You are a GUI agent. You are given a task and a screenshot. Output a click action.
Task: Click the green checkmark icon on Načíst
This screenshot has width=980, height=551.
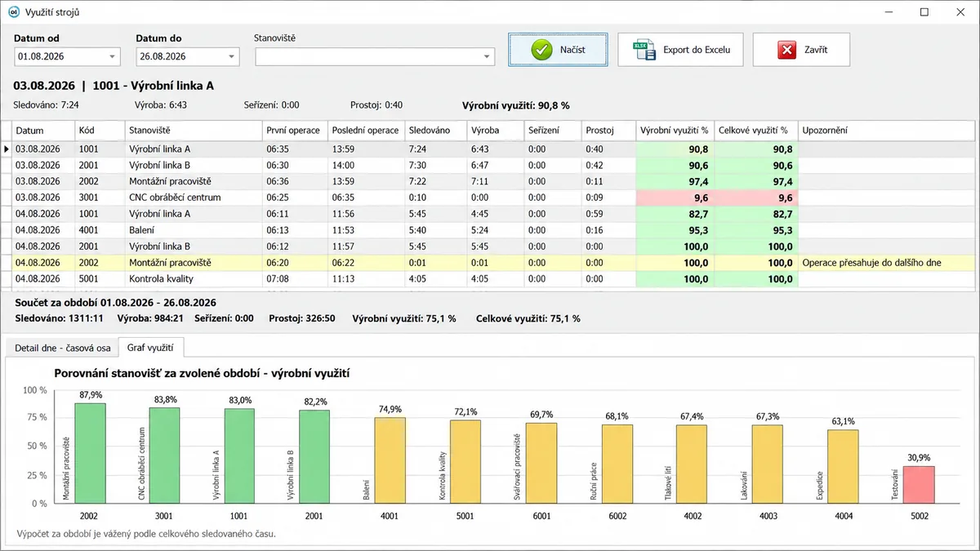tap(541, 50)
